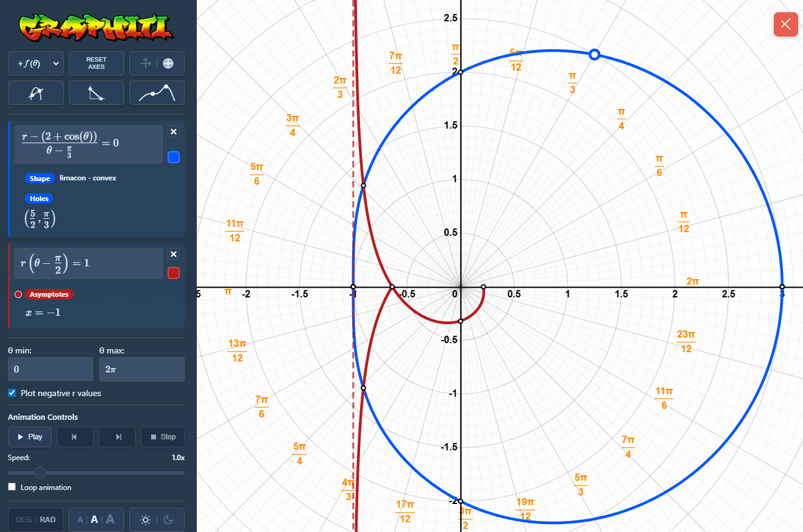Click the 11π/6 angle label
Viewport: 803px width, 532px height.
pyautogui.click(x=663, y=398)
